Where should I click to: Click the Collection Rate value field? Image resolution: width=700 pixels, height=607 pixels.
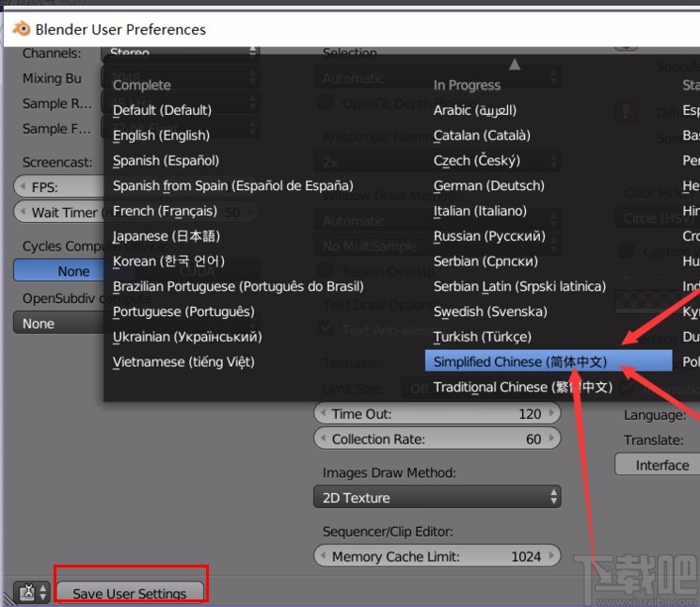click(x=437, y=439)
